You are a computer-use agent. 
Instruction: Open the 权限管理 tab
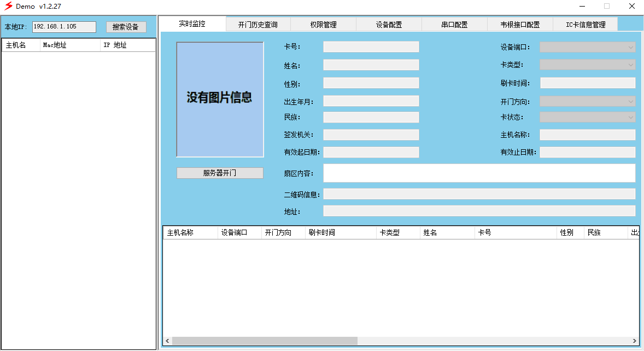pos(323,25)
